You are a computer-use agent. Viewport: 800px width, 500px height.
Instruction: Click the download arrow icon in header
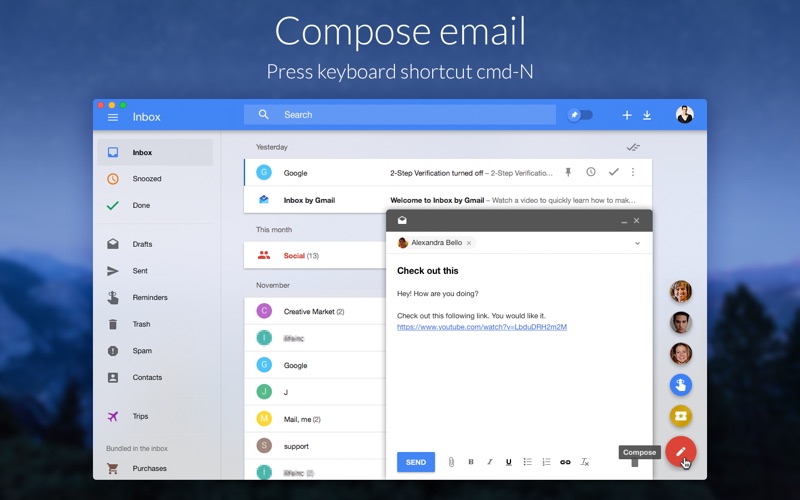647,115
